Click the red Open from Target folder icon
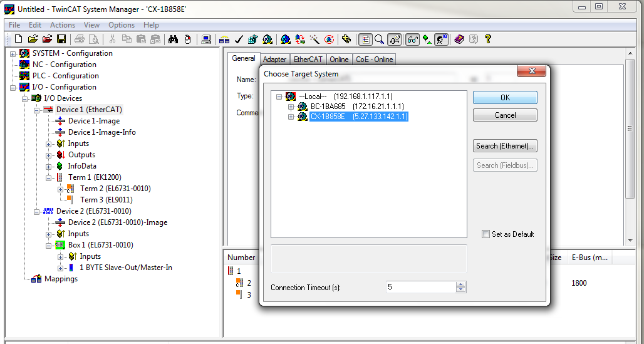The height and width of the screenshot is (344, 644). tap(47, 39)
